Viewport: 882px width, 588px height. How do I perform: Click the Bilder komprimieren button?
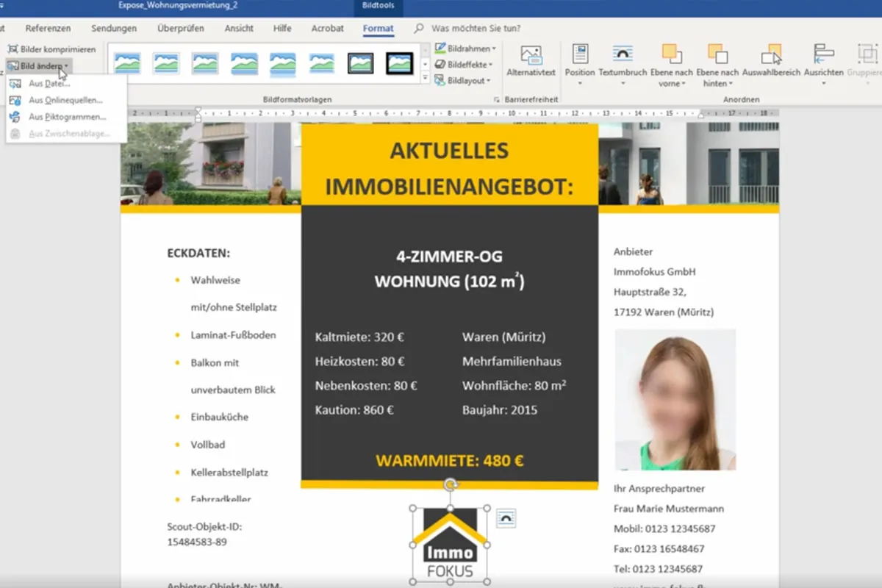pos(51,49)
